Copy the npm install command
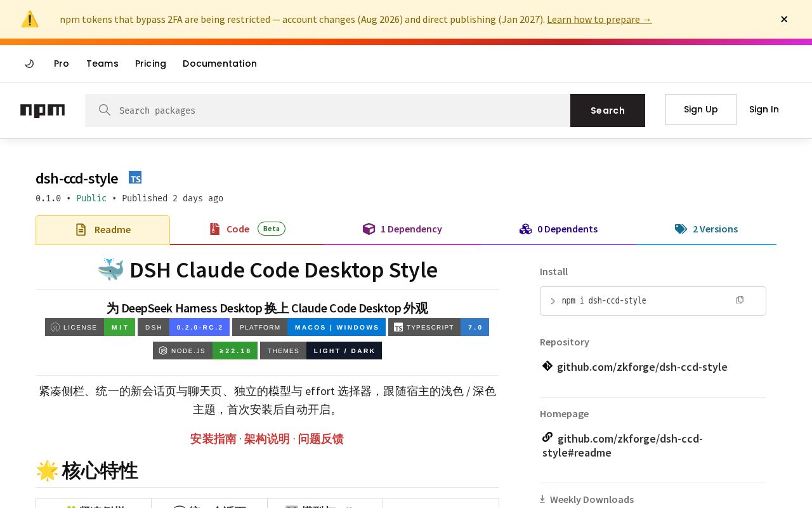This screenshot has height=508, width=812. click(x=740, y=300)
